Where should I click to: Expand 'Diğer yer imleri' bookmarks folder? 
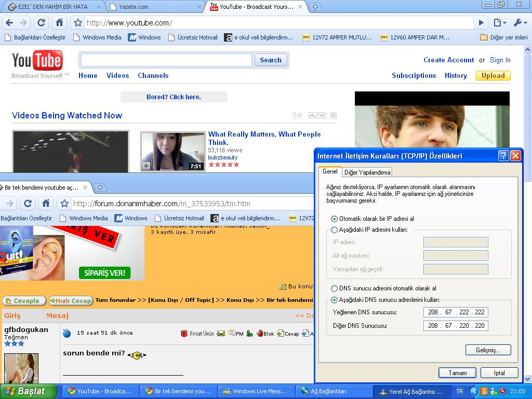click(x=503, y=37)
